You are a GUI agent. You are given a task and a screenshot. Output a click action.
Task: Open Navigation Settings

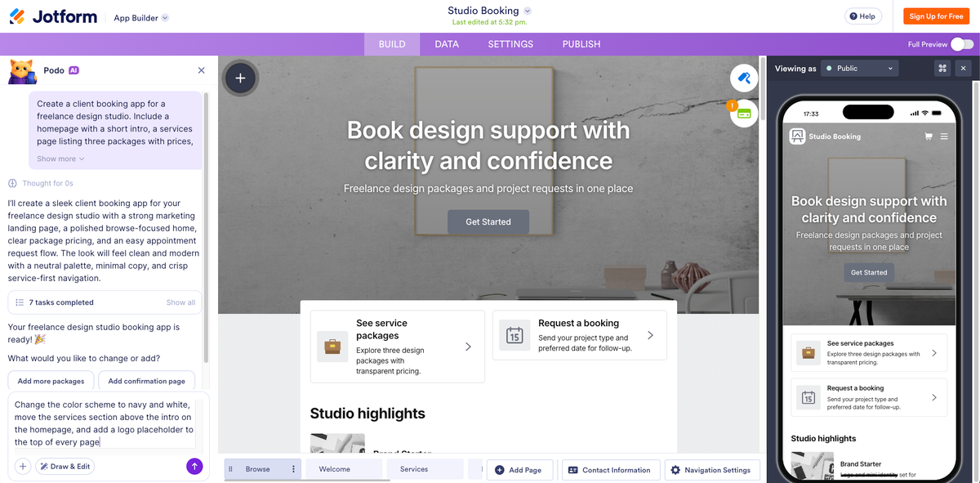[713, 470]
